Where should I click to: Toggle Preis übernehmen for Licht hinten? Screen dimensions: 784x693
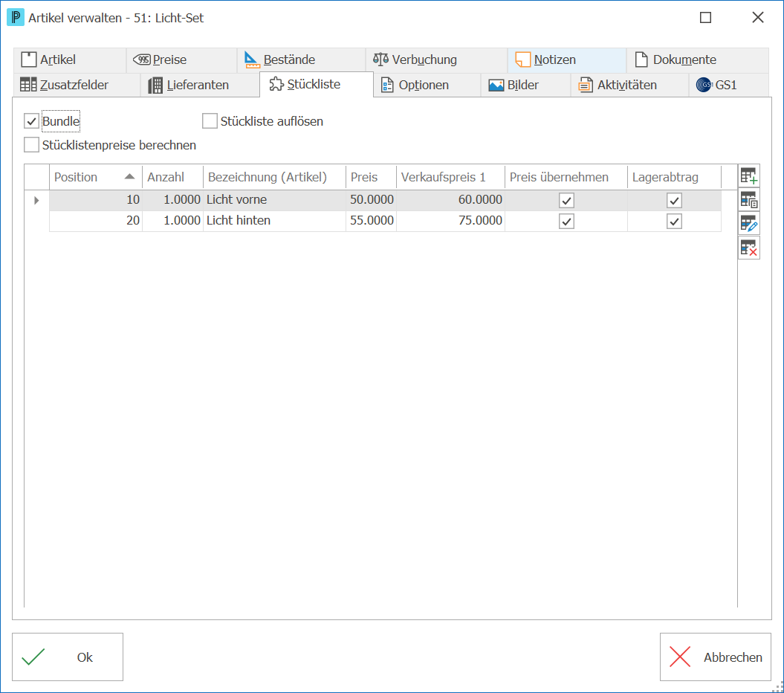(x=566, y=221)
